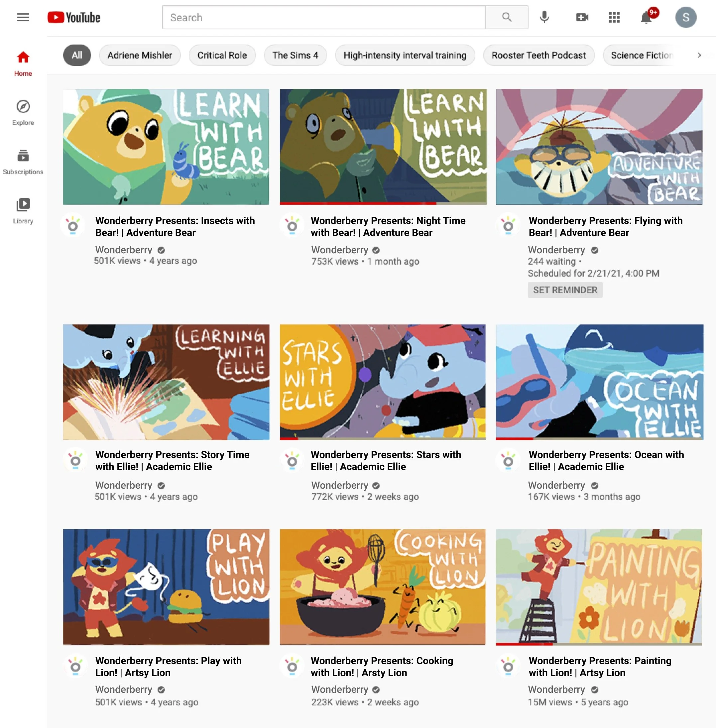Image resolution: width=716 pixels, height=728 pixels.
Task: Click the YouTube logo
Action: click(74, 17)
